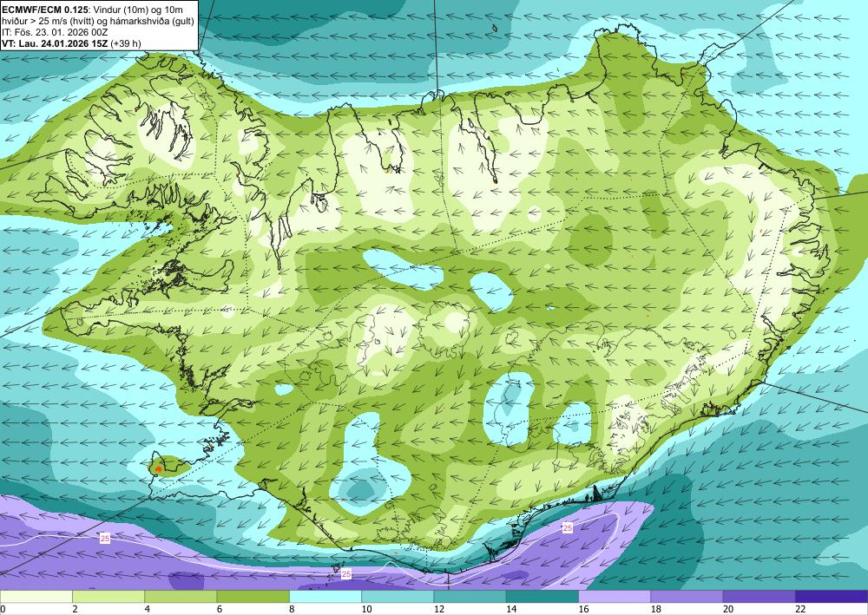
Task: Pick the palest 0–2 m/s color swatch
Action: [36, 596]
